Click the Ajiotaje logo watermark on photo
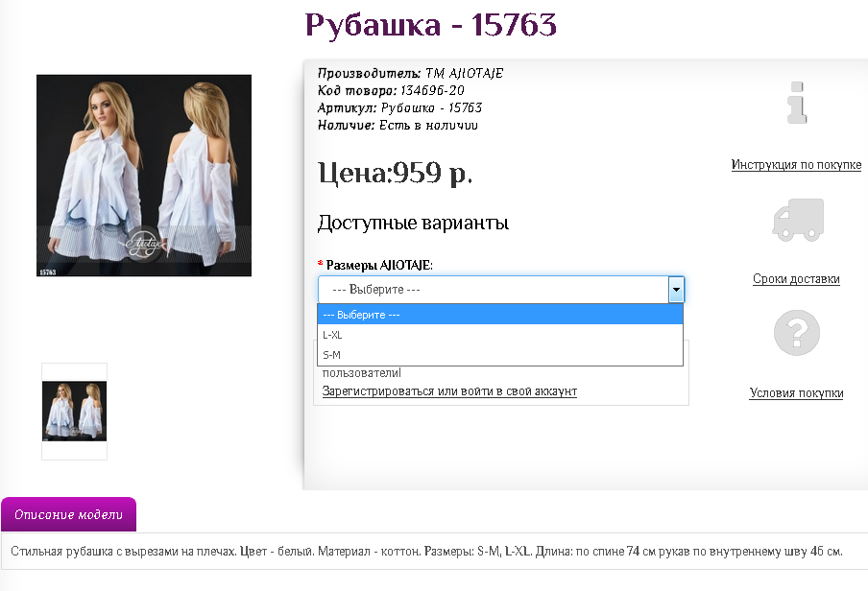 (x=144, y=242)
